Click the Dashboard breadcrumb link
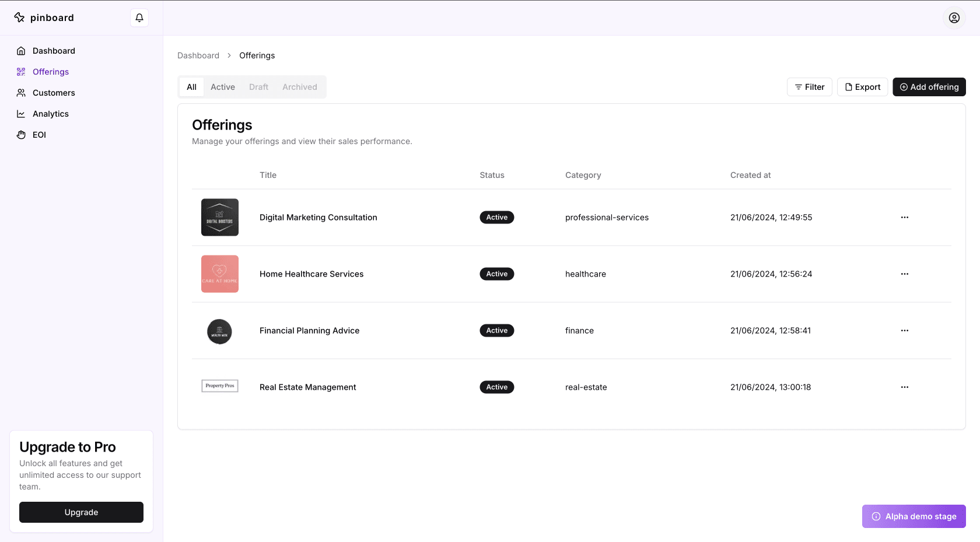Image resolution: width=980 pixels, height=542 pixels. point(198,55)
